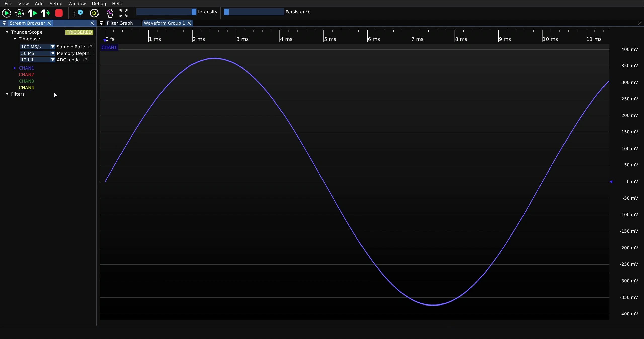
Task: Open the Sample Rate dropdown
Action: click(37, 47)
